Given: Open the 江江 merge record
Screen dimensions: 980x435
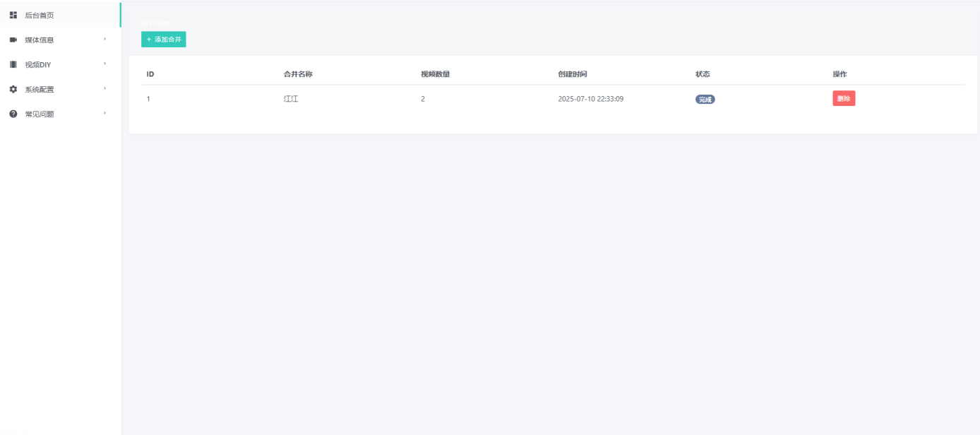Looking at the screenshot, I should click(x=291, y=98).
